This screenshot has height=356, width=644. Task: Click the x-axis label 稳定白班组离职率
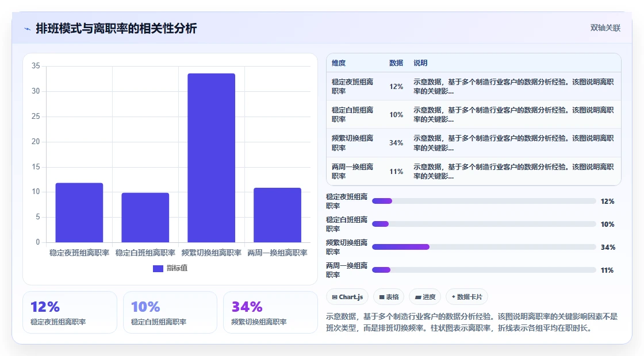[x=145, y=253]
